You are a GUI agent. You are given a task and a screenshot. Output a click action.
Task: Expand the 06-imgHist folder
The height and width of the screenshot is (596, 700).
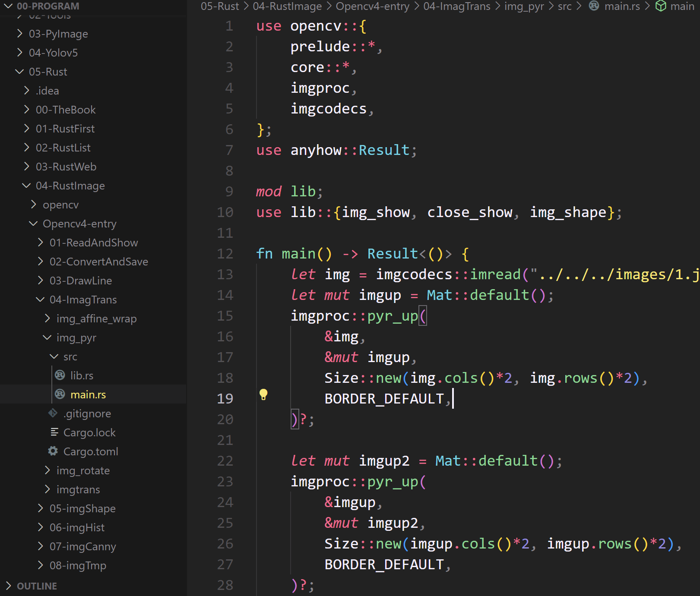[40, 527]
